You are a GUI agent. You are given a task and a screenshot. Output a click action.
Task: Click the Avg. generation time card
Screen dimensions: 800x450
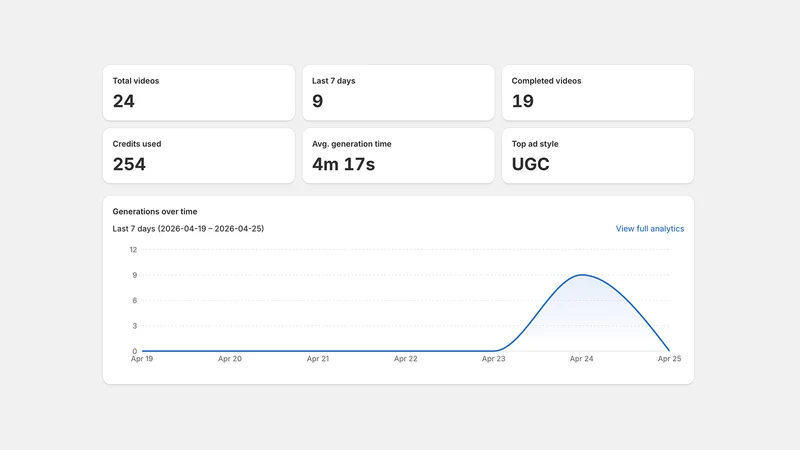(x=398, y=156)
